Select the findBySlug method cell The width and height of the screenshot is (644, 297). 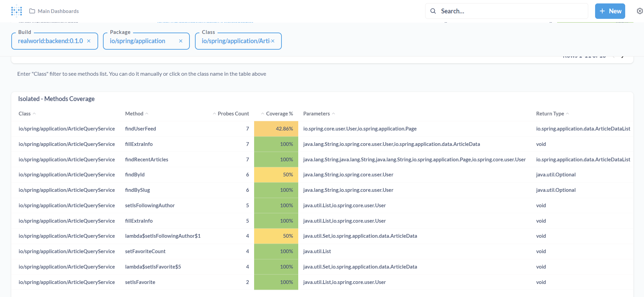tap(137, 190)
